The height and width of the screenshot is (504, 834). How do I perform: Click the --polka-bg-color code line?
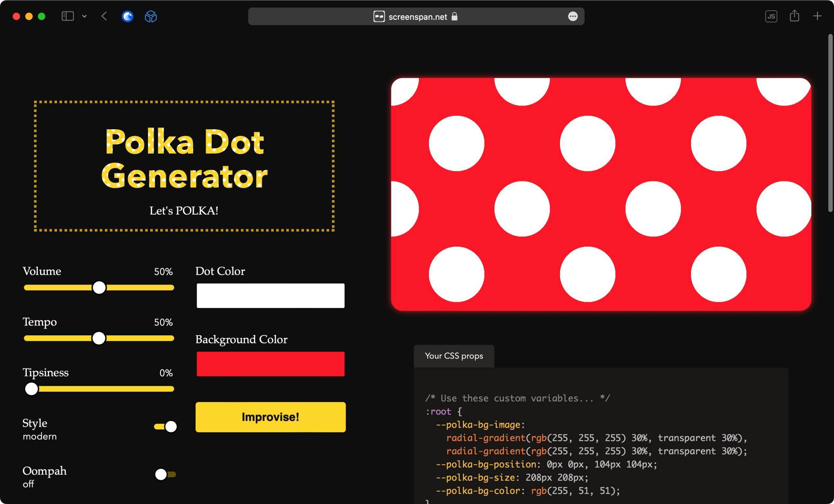tap(528, 491)
